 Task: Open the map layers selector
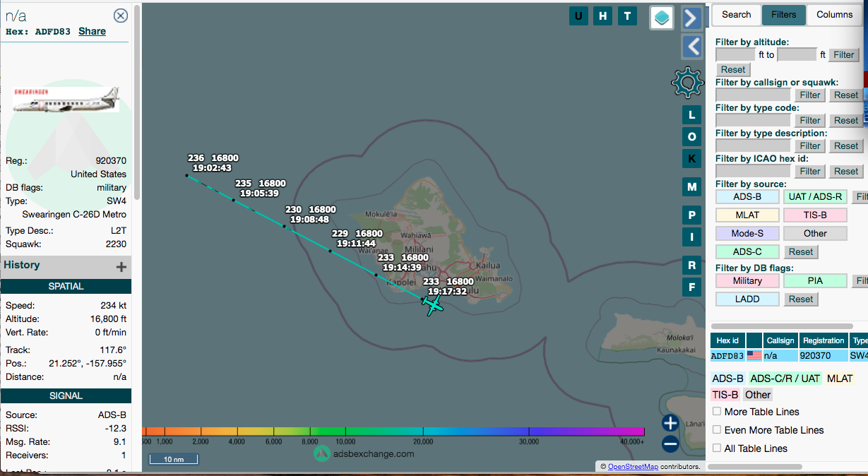[x=662, y=18]
